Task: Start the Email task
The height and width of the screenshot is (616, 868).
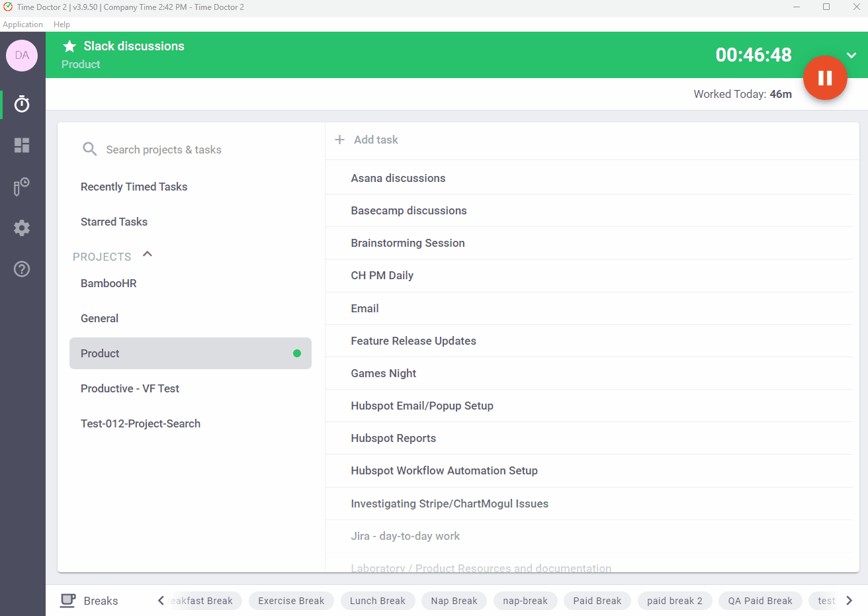Action: 589,308
